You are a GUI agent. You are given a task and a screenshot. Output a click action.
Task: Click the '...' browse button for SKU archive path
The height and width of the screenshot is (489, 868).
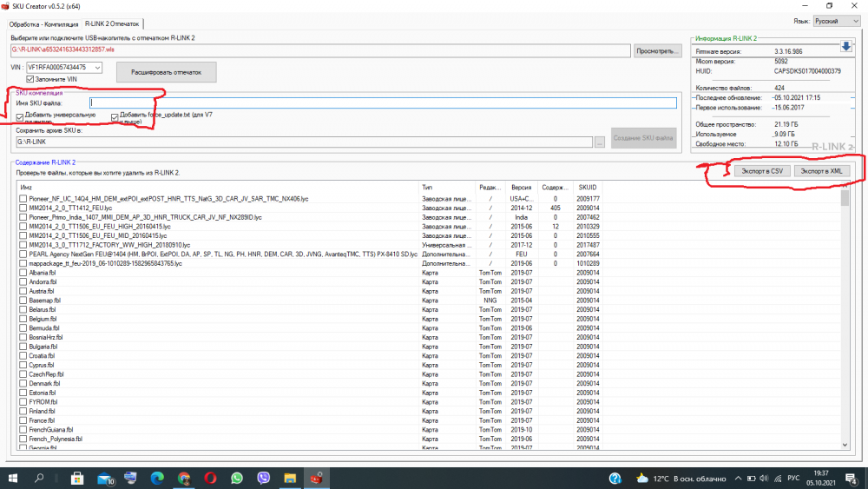click(600, 142)
